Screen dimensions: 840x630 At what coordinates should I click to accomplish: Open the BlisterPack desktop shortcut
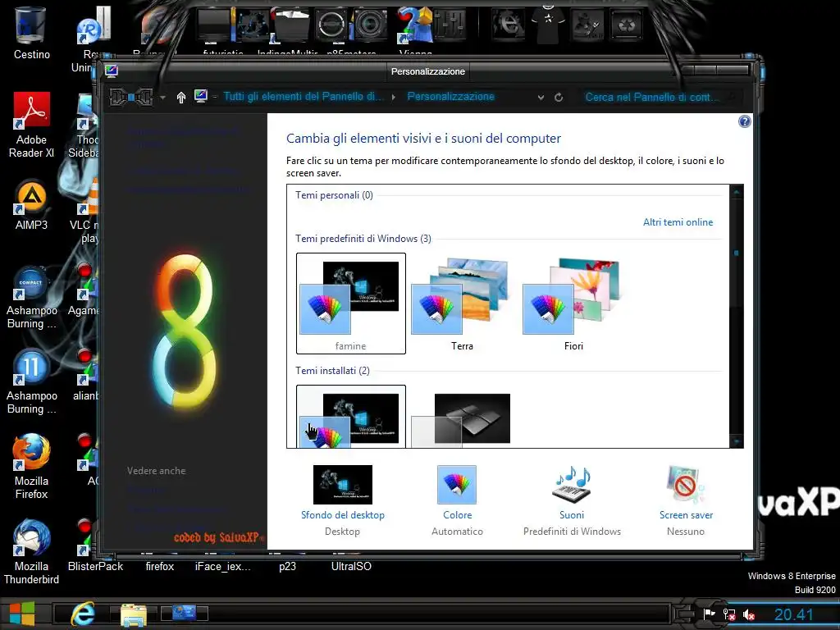pyautogui.click(x=95, y=546)
